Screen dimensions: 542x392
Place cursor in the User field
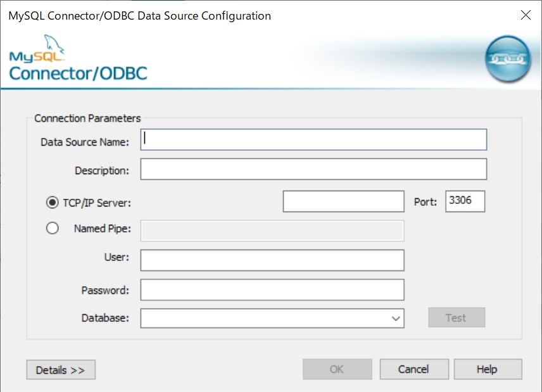point(272,260)
